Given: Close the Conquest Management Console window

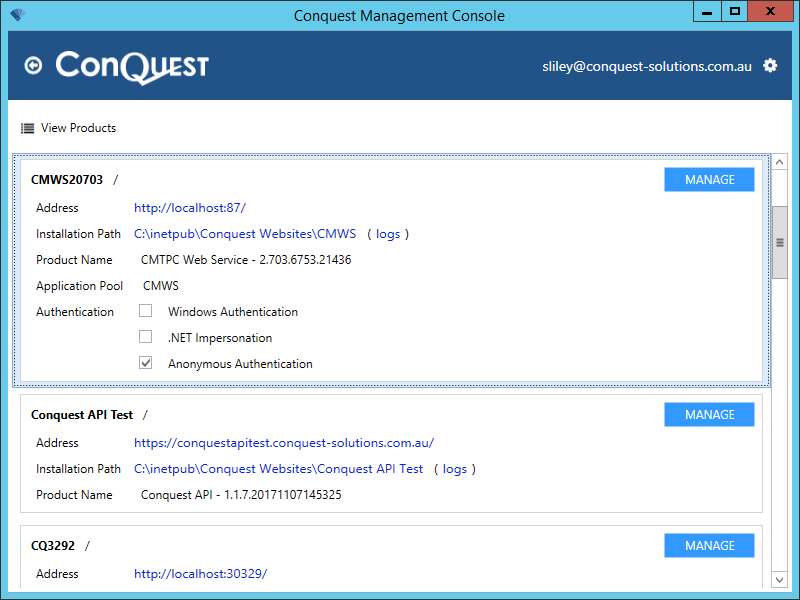Looking at the screenshot, I should pyautogui.click(x=770, y=12).
